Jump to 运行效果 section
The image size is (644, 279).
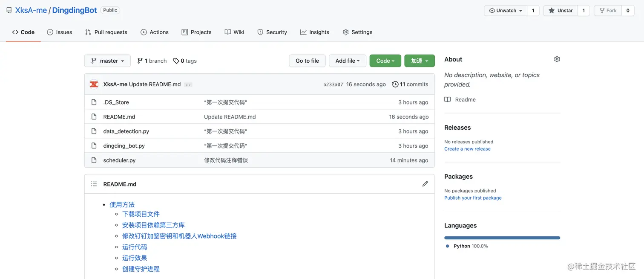tap(135, 258)
